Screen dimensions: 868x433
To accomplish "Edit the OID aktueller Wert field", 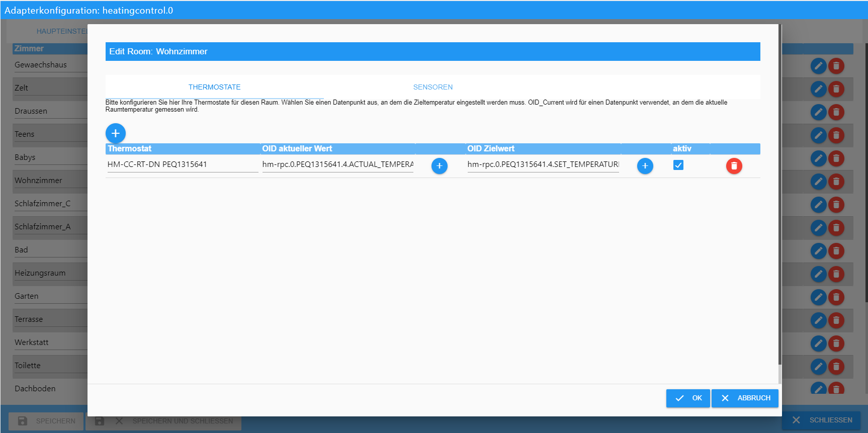I will point(338,164).
